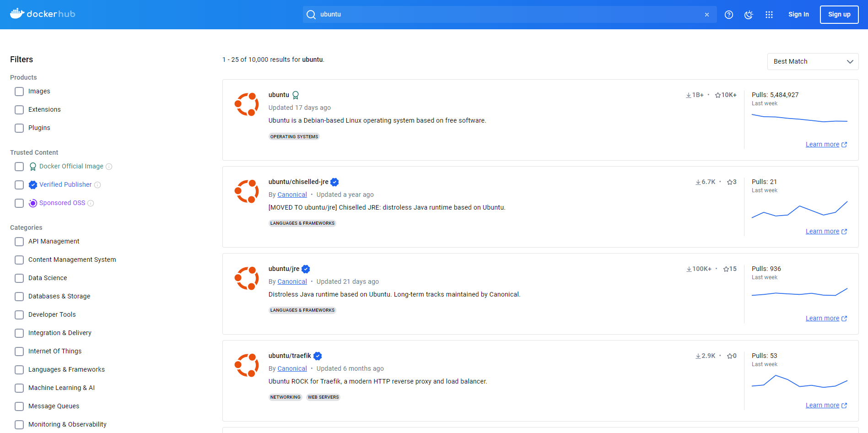
Task: Click download count 100K+ on ubuntu/jre
Action: pyautogui.click(x=699, y=269)
